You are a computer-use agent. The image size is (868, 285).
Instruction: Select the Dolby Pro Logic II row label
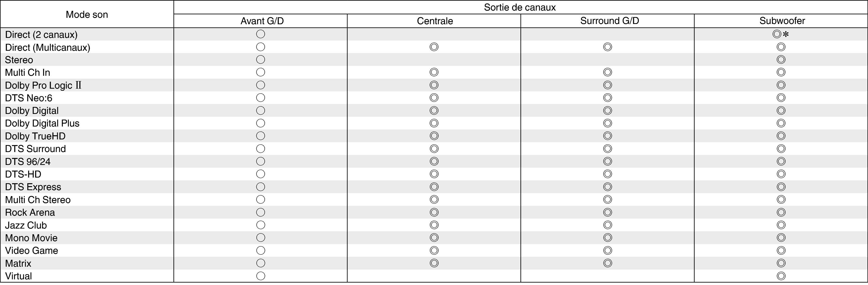(43, 85)
